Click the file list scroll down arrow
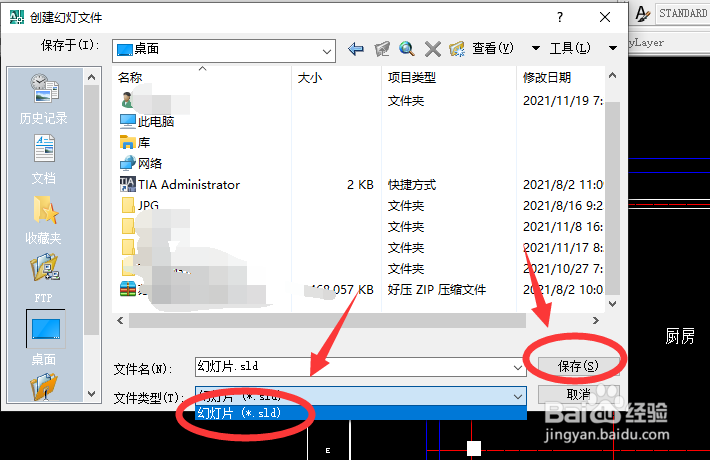This screenshot has width=710, height=460. [x=613, y=304]
